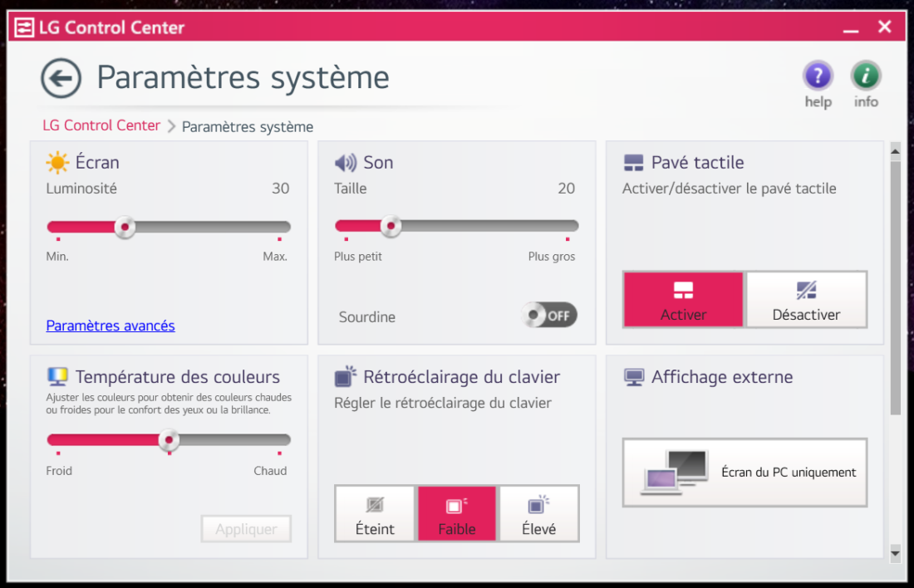The height and width of the screenshot is (588, 914).
Task: Click the Luminosité slider handle
Action: click(125, 227)
